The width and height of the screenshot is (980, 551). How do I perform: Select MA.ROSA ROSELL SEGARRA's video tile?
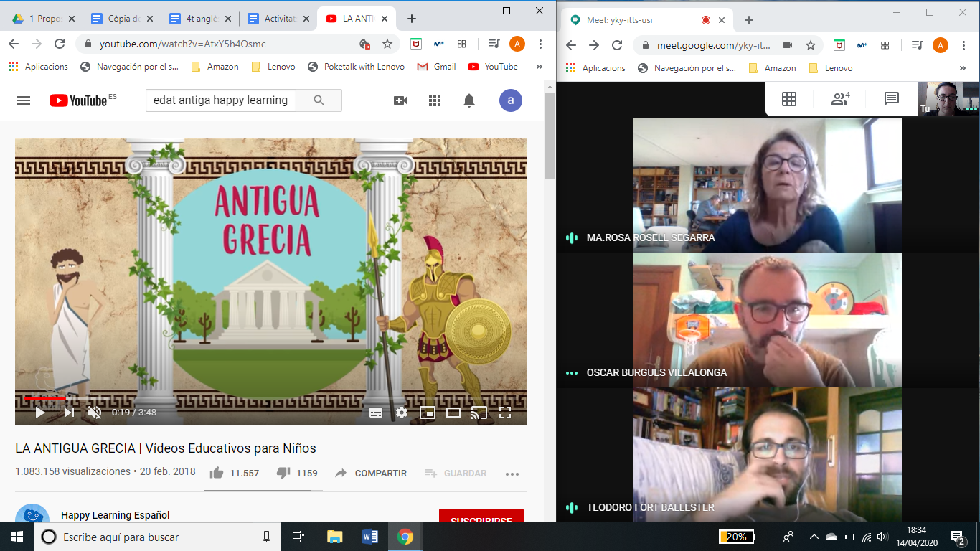pos(767,185)
